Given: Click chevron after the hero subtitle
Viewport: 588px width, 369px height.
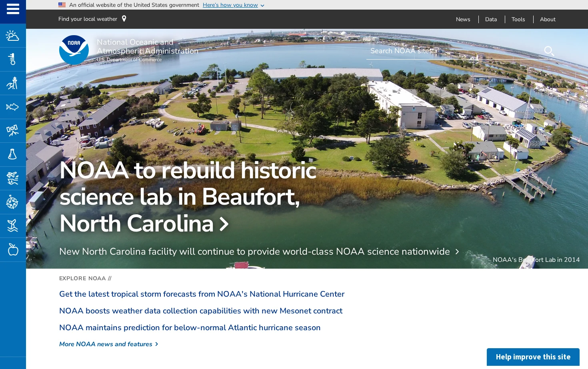Looking at the screenshot, I should tap(457, 252).
